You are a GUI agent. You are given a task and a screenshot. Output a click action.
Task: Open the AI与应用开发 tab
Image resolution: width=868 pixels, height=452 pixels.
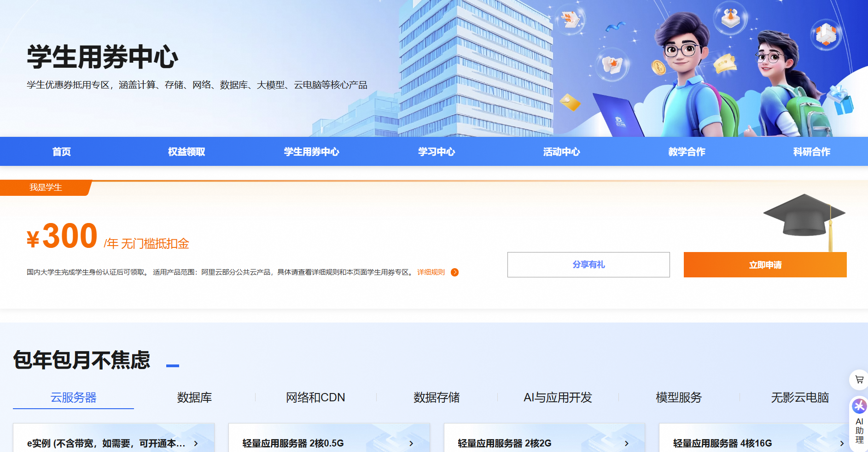(x=558, y=397)
